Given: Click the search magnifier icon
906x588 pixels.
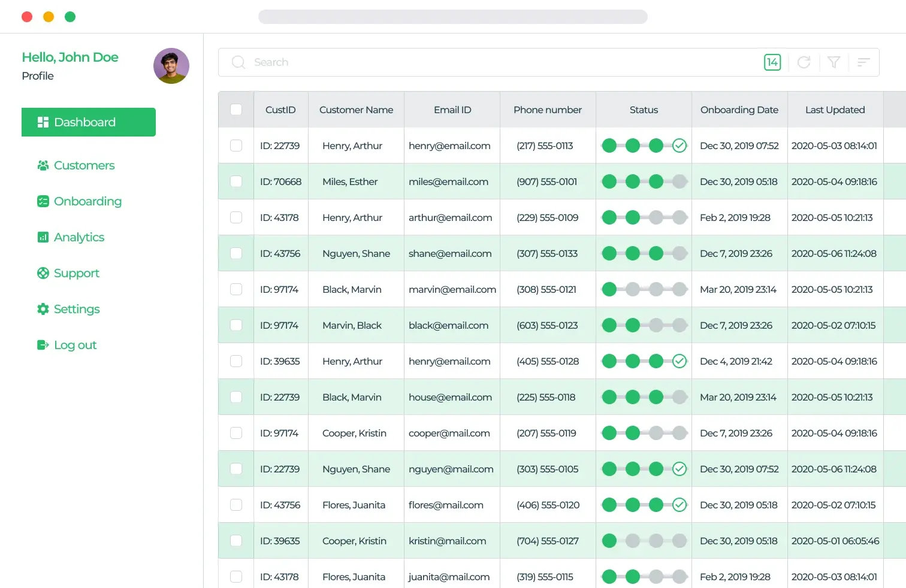Looking at the screenshot, I should point(238,62).
